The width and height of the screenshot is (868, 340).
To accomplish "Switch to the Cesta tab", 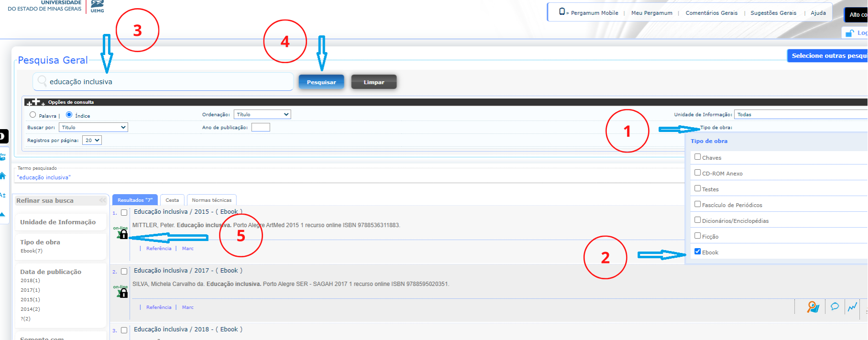I will point(172,200).
